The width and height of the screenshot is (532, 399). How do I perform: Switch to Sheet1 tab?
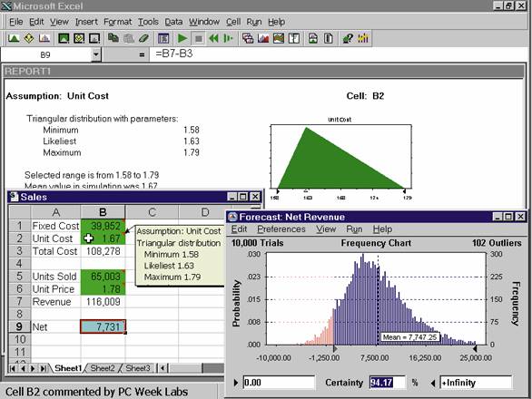tap(68, 368)
